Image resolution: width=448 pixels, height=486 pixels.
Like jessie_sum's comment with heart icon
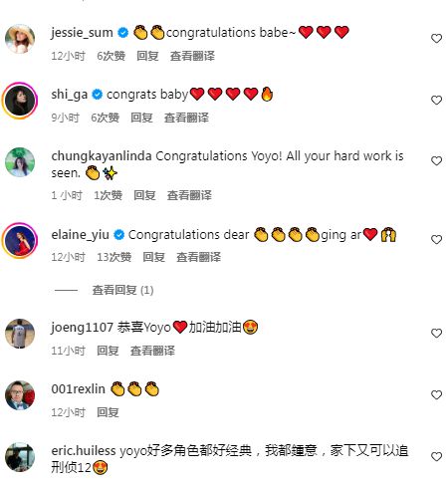pos(436,38)
